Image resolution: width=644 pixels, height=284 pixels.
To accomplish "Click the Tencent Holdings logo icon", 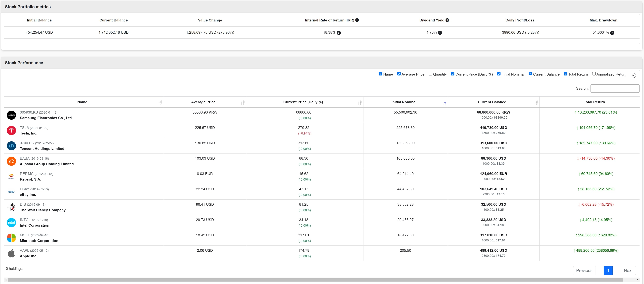I will (x=11, y=146).
